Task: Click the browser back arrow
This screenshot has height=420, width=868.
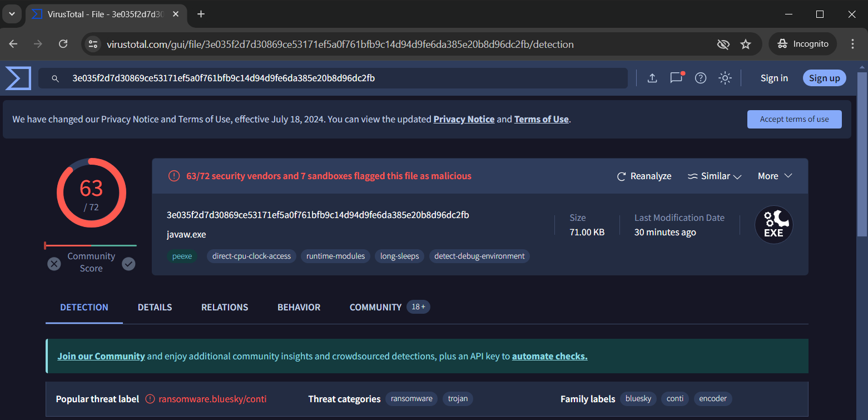Action: (13, 44)
